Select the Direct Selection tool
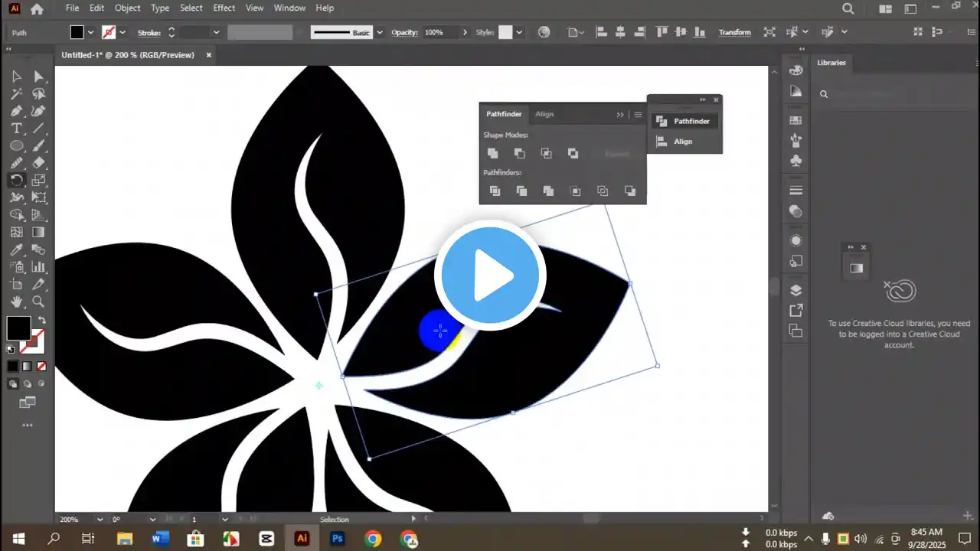 point(38,76)
